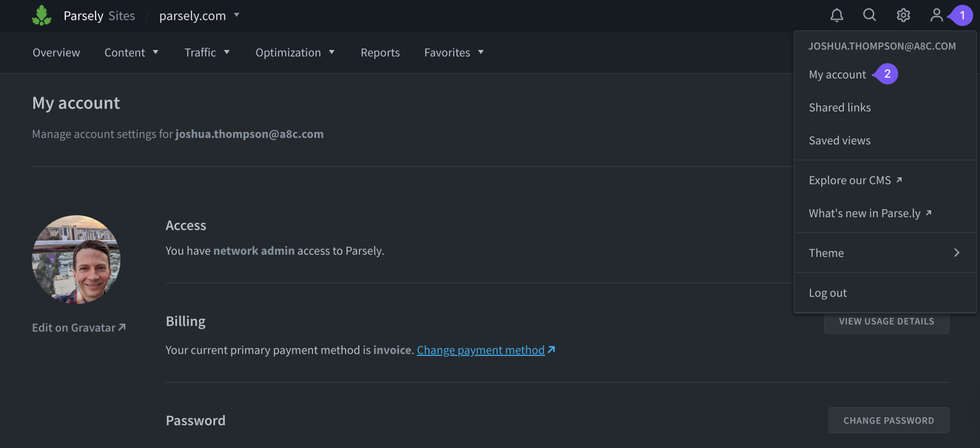This screenshot has height=448, width=980.
Task: Click the Parsely leaf logo
Action: [x=41, y=15]
